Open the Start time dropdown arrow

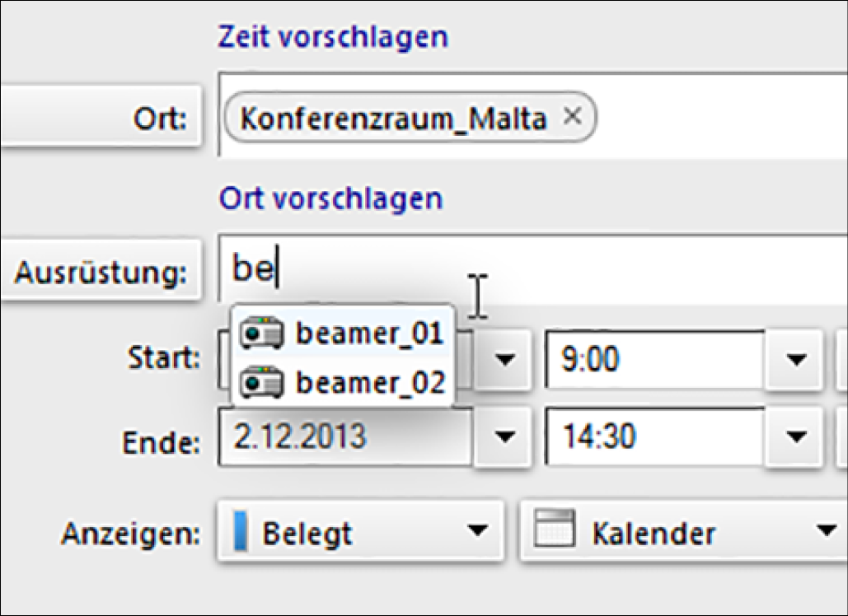795,360
